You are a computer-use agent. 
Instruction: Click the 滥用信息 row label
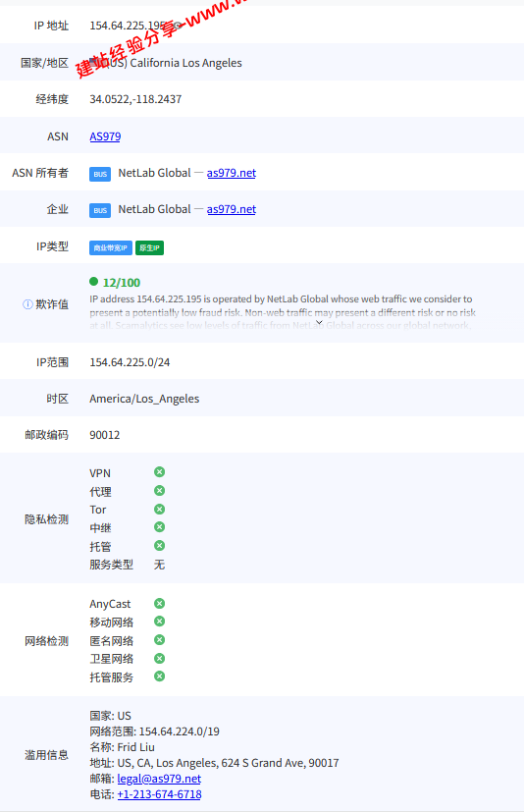[x=46, y=755]
